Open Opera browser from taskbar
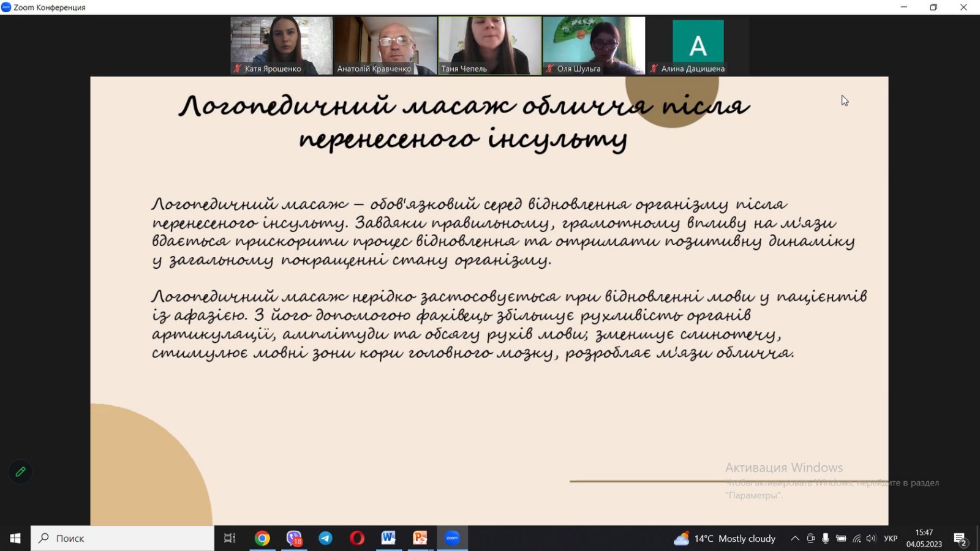980x551 pixels. [357, 538]
